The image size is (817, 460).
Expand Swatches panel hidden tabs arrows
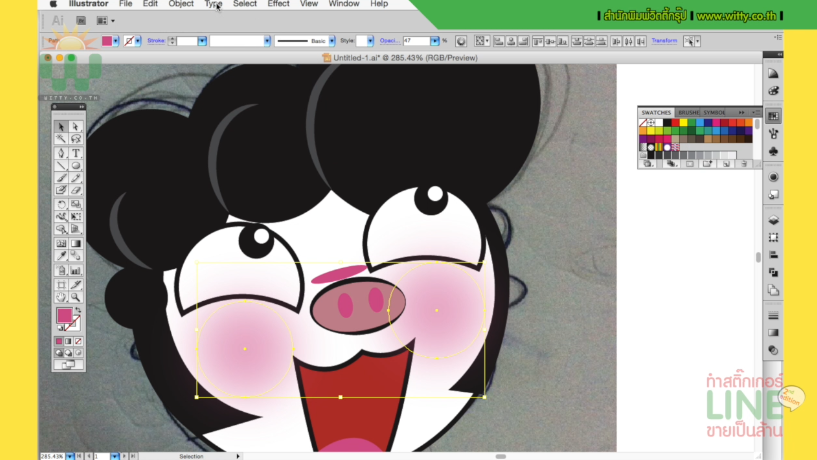741,113
